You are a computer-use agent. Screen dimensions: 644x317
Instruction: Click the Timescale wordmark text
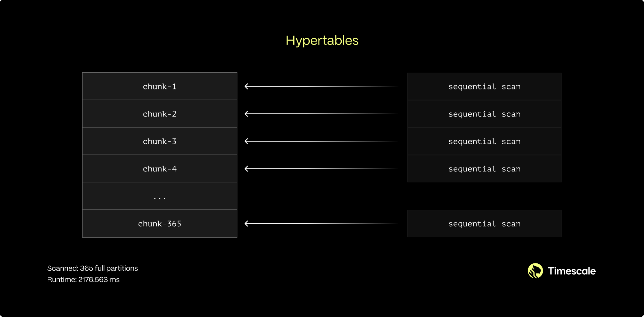click(x=571, y=271)
